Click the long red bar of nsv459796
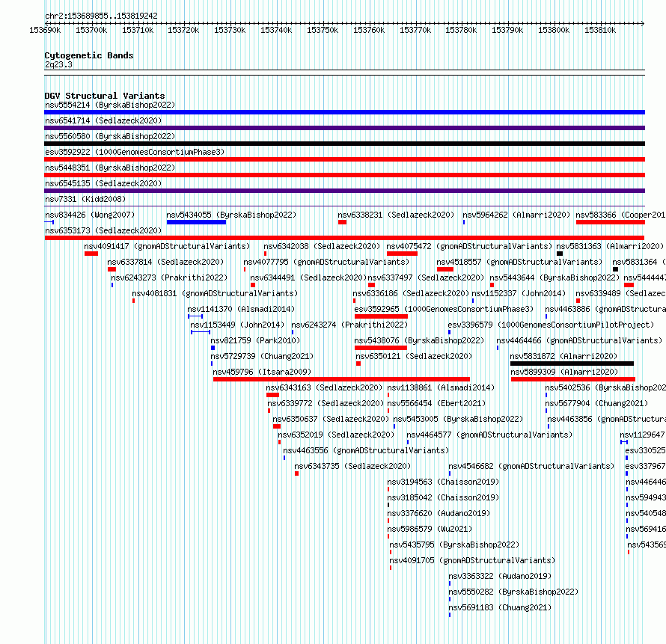The height and width of the screenshot is (644, 666). pos(341,379)
